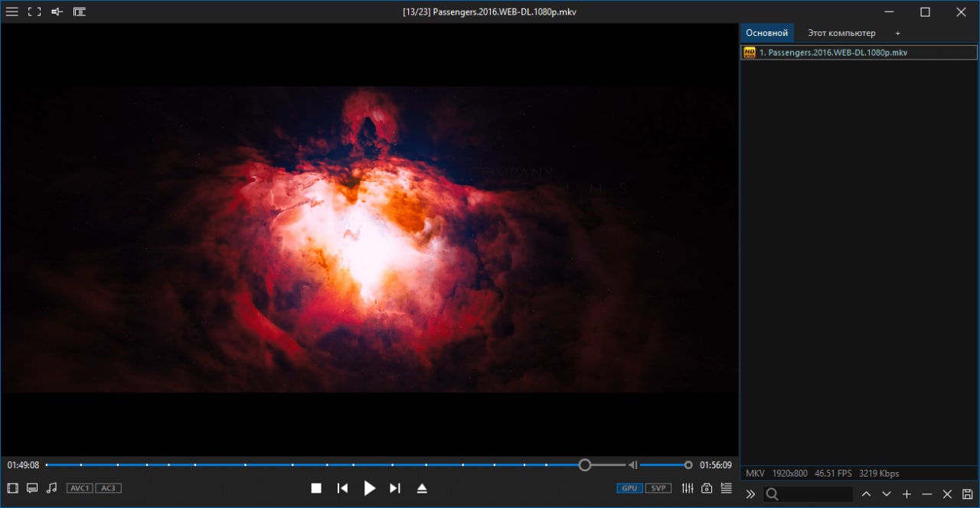Viewport: 980px width, 508px height.
Task: Toggle SVP frame interpolation
Action: 658,488
